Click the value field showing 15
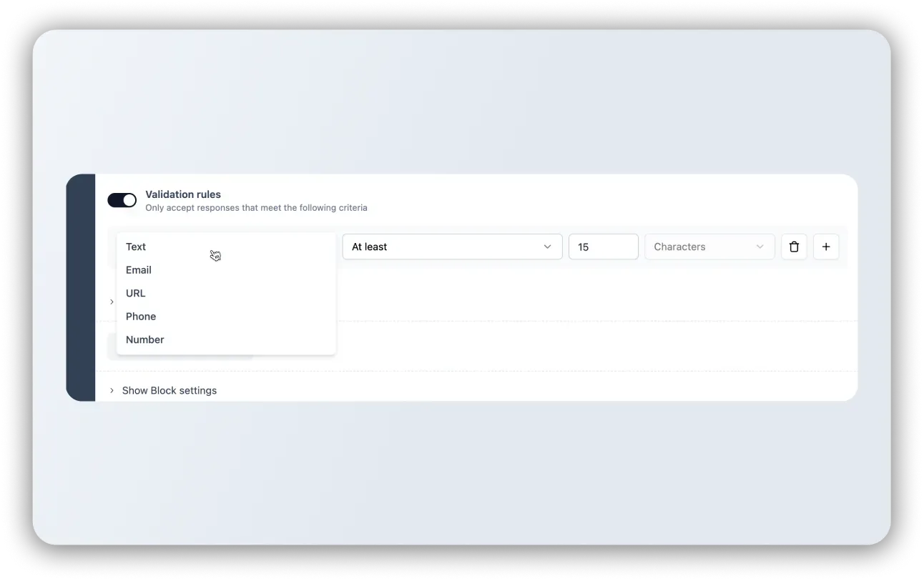The height and width of the screenshot is (581, 924). [603, 247]
